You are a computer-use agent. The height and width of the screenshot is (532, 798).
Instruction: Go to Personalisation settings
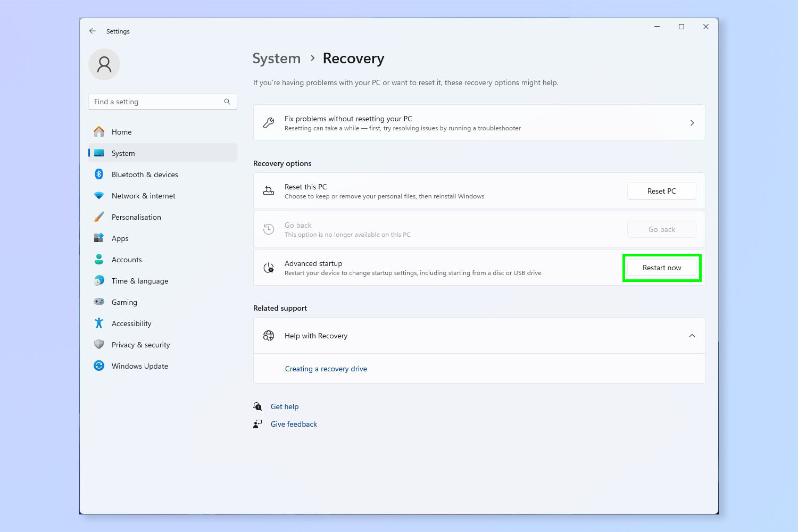(x=163, y=217)
